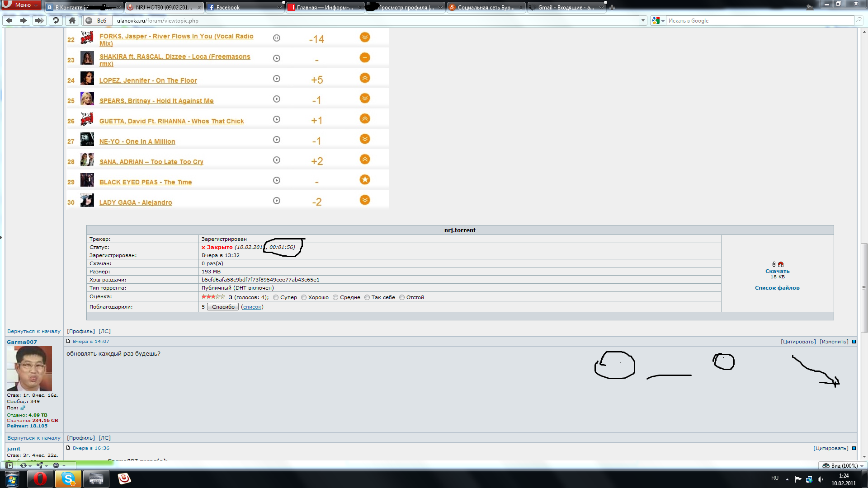Open the Вид (100%) zoom dropdown
The width and height of the screenshot is (868, 488).
point(843,465)
